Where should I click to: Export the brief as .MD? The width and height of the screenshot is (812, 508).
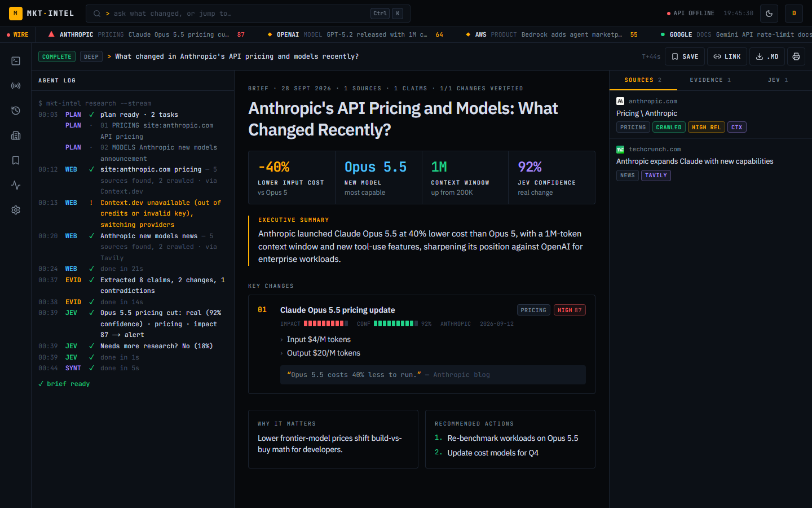coord(767,56)
